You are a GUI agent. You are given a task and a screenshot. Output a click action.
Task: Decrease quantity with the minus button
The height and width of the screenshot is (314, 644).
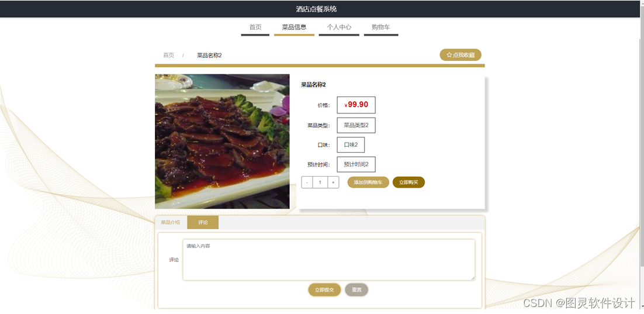coord(307,182)
